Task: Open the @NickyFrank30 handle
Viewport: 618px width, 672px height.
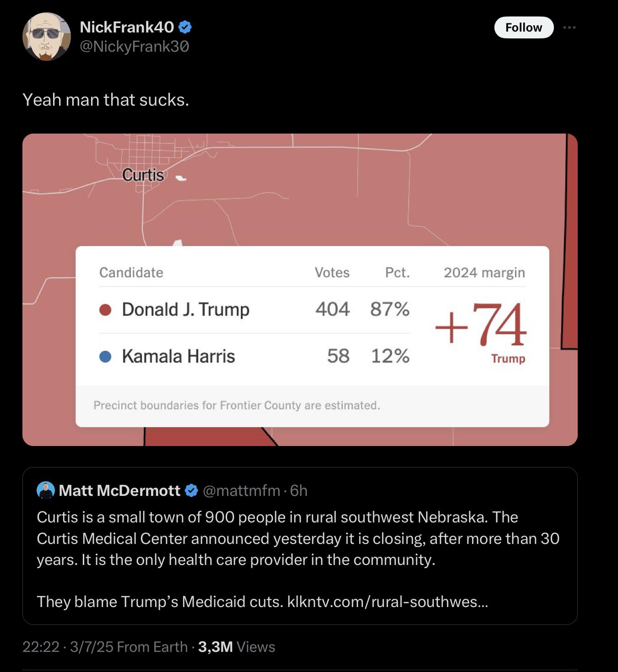Action: [135, 47]
